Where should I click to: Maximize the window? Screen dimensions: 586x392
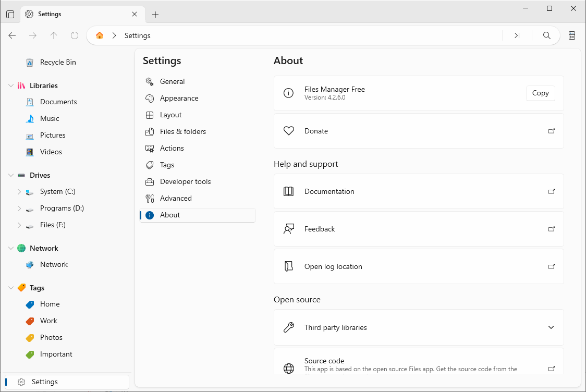(x=550, y=8)
